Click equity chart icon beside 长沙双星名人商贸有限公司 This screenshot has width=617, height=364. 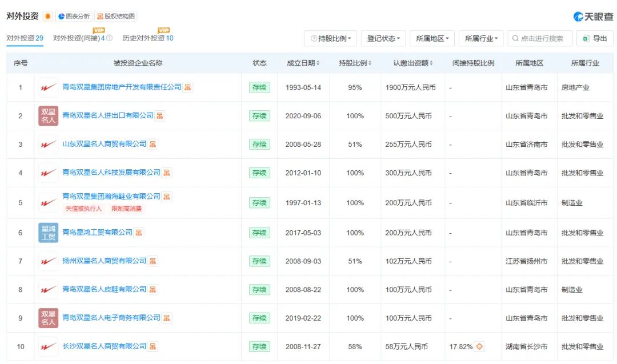click(x=153, y=347)
